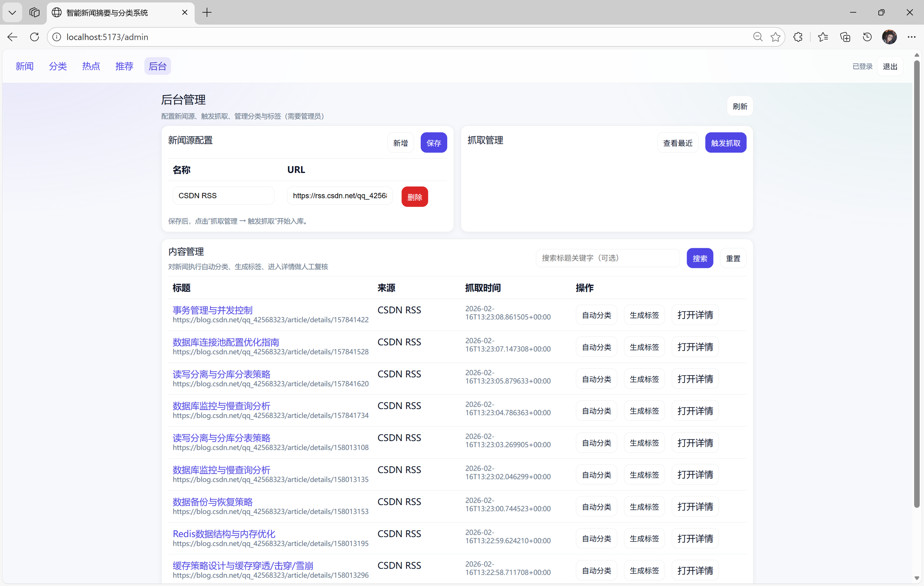Open the 事务管理与并发控制 article link

pos(212,310)
